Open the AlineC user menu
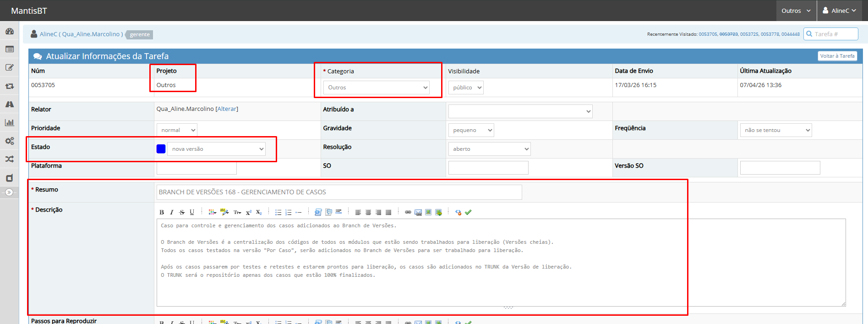The width and height of the screenshot is (868, 324). click(x=839, y=11)
